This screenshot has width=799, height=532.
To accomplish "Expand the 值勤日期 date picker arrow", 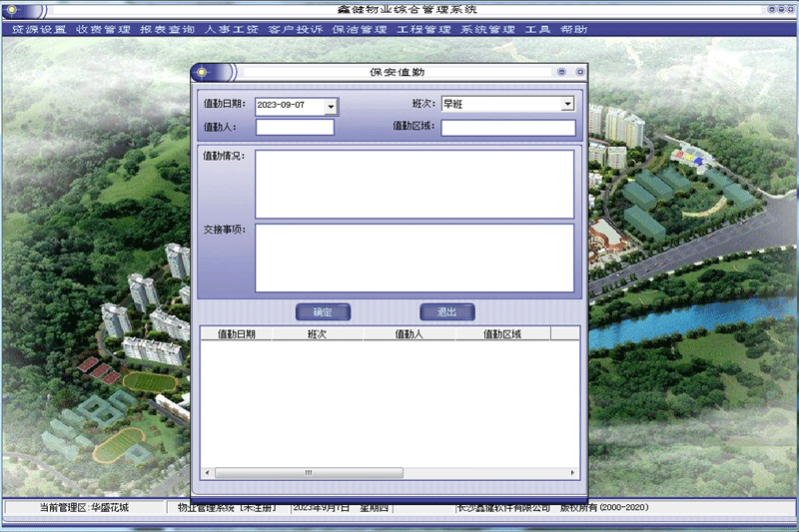I will pos(331,106).
